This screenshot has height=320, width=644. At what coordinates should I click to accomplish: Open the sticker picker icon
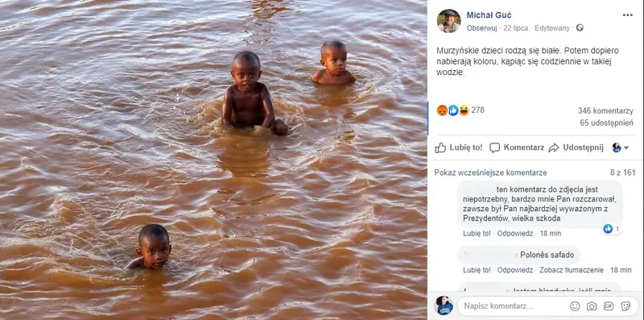(625, 306)
